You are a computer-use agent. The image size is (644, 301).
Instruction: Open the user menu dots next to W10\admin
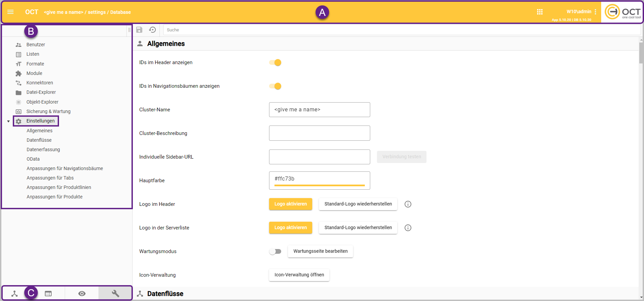595,12
